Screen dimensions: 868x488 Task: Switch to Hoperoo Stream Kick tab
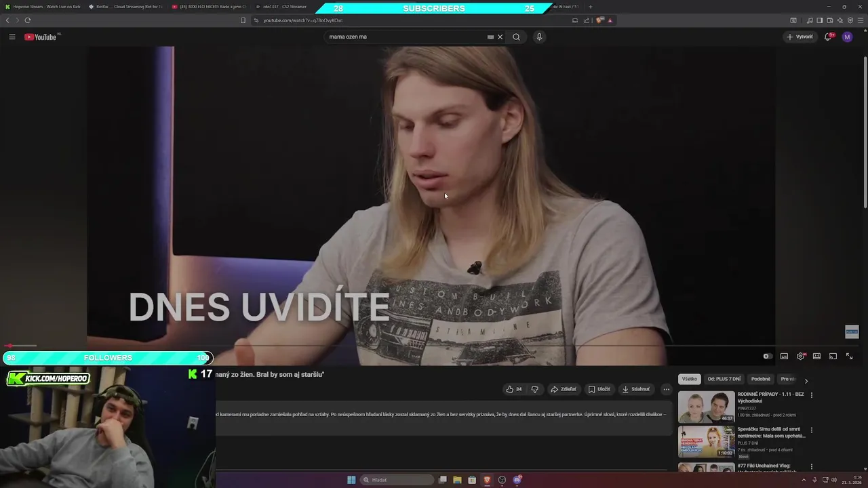pyautogui.click(x=43, y=7)
